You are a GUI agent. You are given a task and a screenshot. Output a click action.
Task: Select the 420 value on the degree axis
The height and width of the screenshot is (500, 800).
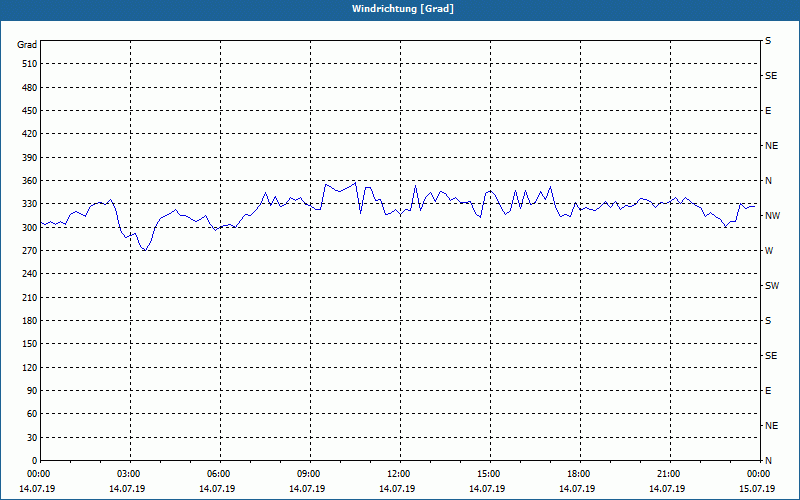pos(30,134)
